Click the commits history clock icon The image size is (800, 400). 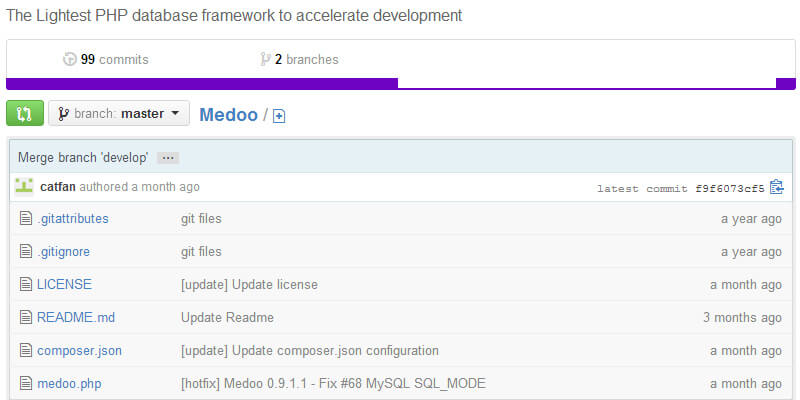pos(69,59)
